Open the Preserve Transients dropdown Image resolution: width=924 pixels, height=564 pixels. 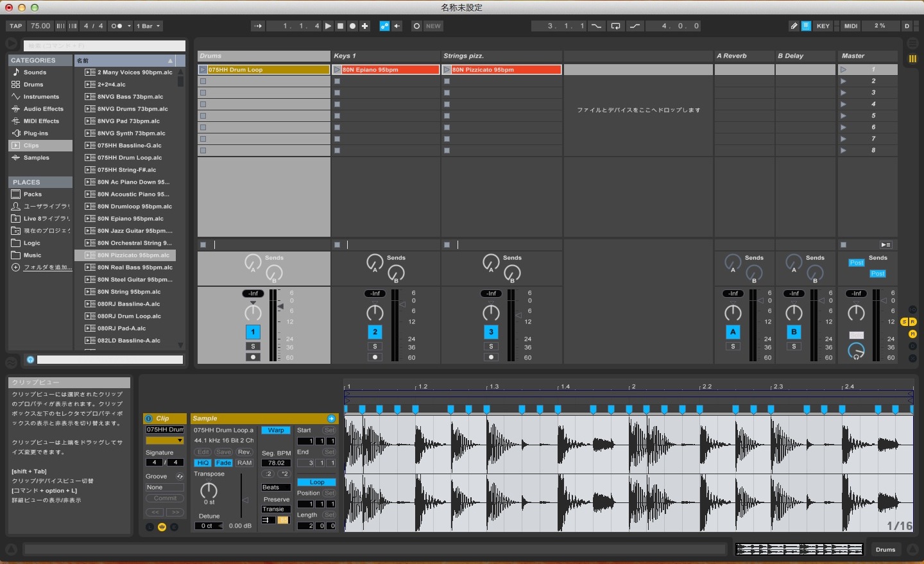276,509
